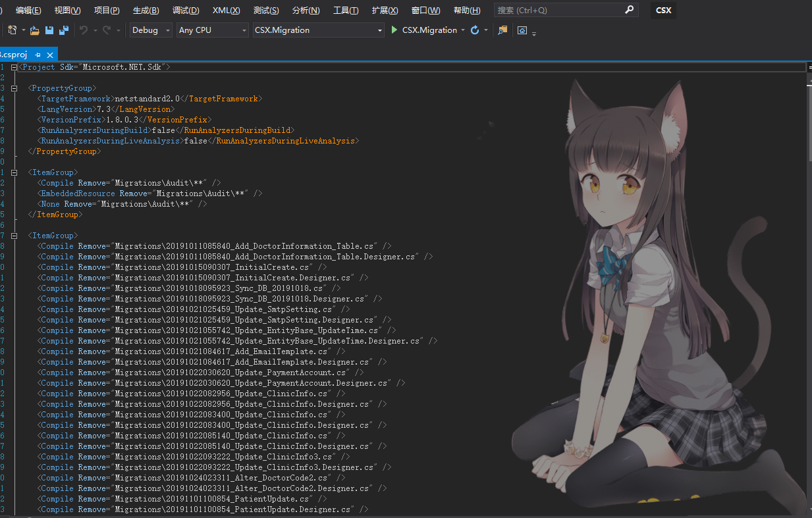Open the CSX.Migration startup project dropdown
812x518 pixels.
[319, 30]
